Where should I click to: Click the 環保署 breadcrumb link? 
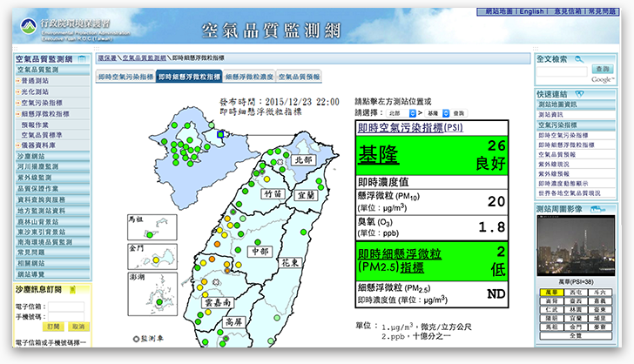coord(107,57)
